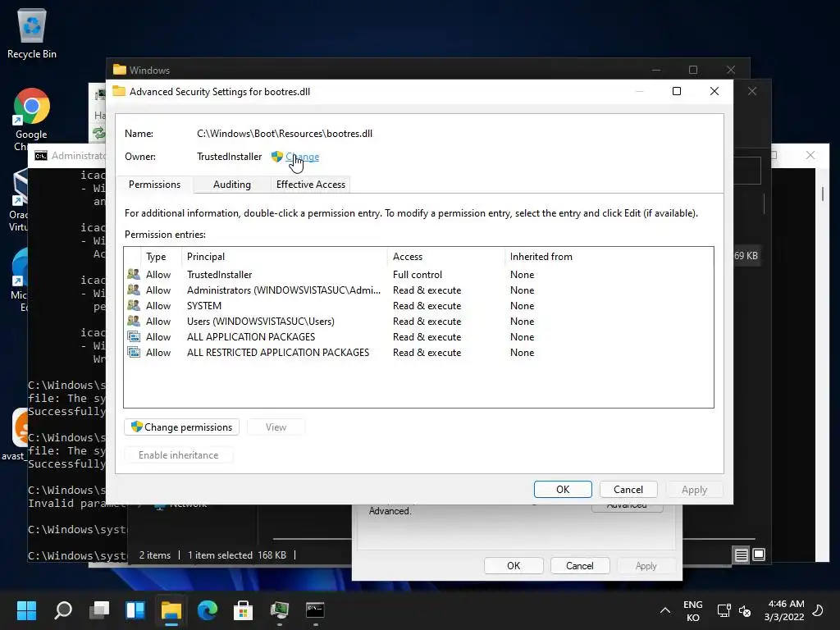Open Task View on the taskbar
840x630 pixels.
(x=99, y=609)
